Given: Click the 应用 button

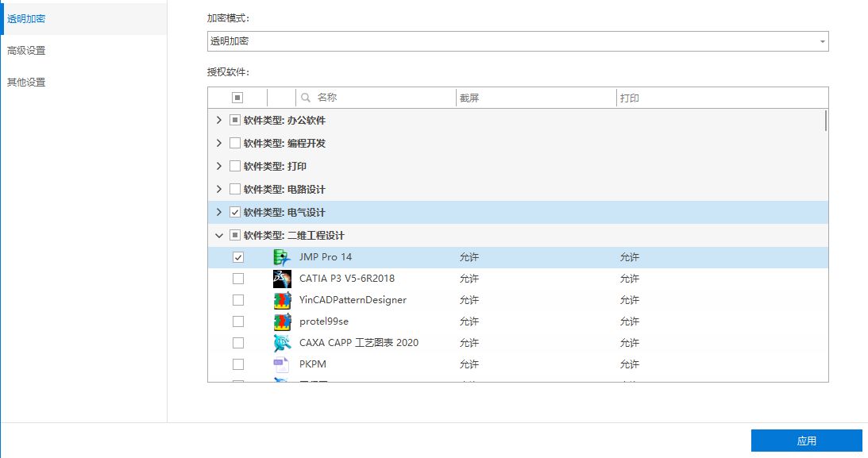Looking at the screenshot, I should [807, 441].
